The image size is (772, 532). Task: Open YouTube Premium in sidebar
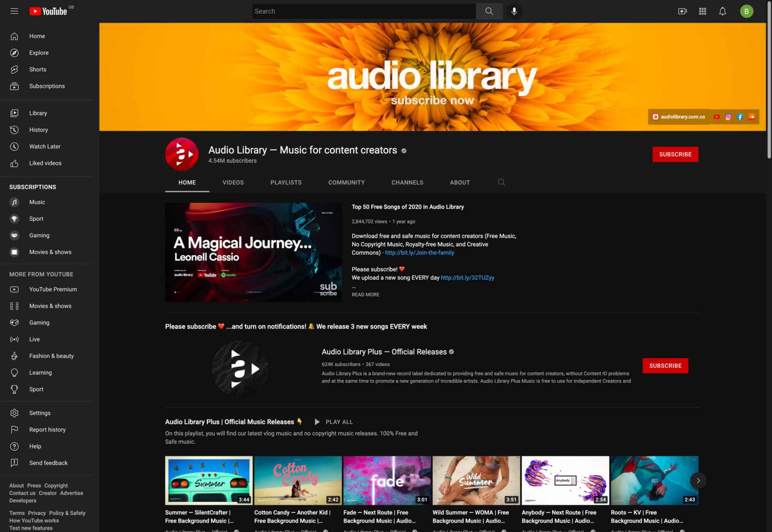point(47,289)
